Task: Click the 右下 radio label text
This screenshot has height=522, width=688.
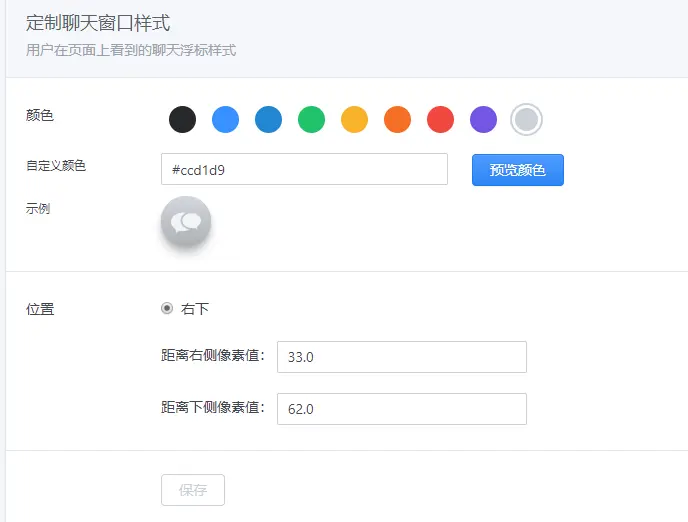Action: pos(195,309)
